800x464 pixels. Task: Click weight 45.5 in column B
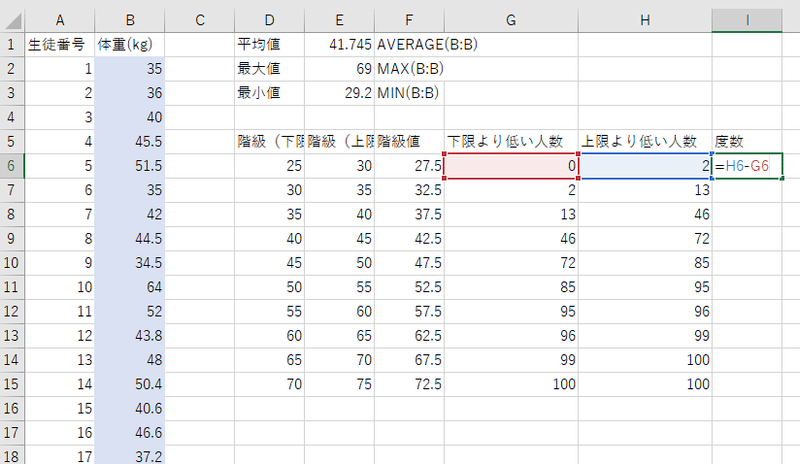pyautogui.click(x=130, y=141)
